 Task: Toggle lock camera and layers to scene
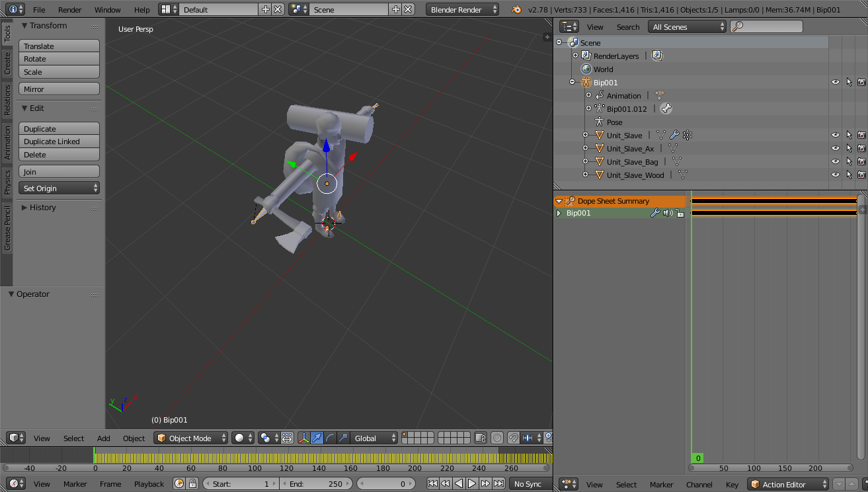(x=481, y=438)
